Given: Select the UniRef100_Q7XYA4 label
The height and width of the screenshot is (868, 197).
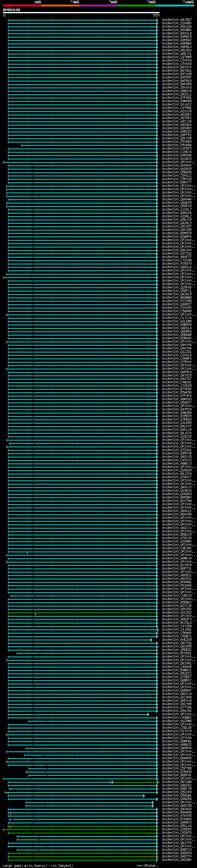Looking at the screenshot, I should point(177,737).
